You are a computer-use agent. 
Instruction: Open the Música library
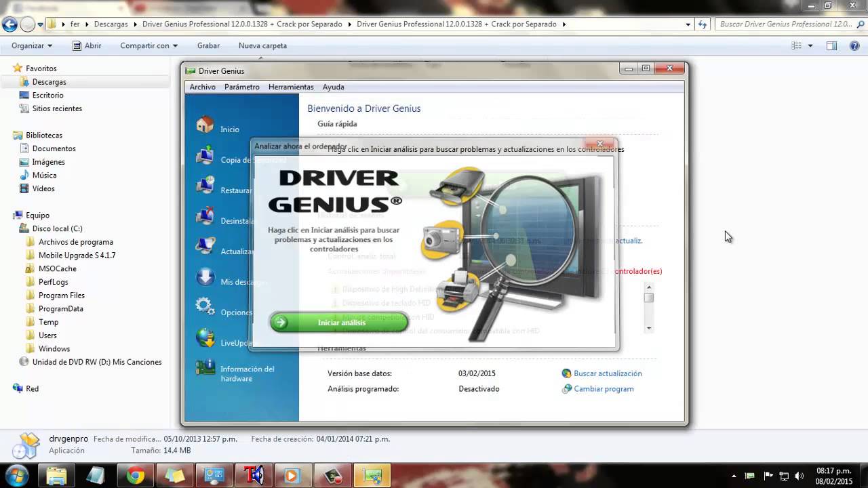(x=44, y=175)
